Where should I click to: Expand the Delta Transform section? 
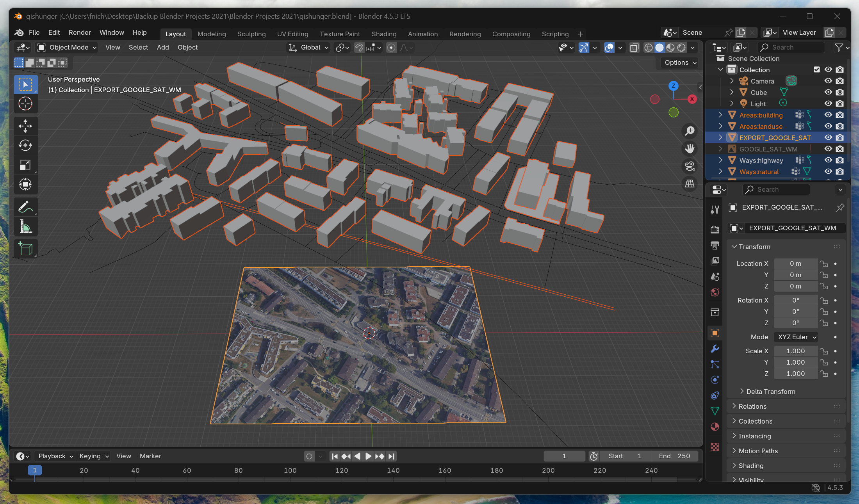click(770, 392)
